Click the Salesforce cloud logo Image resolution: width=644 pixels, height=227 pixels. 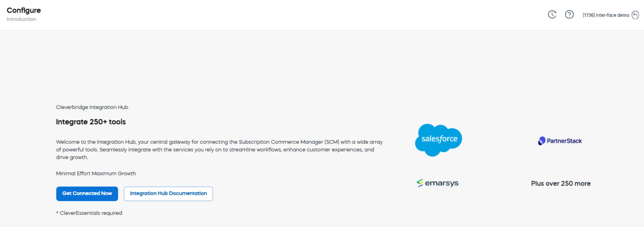coord(439,140)
